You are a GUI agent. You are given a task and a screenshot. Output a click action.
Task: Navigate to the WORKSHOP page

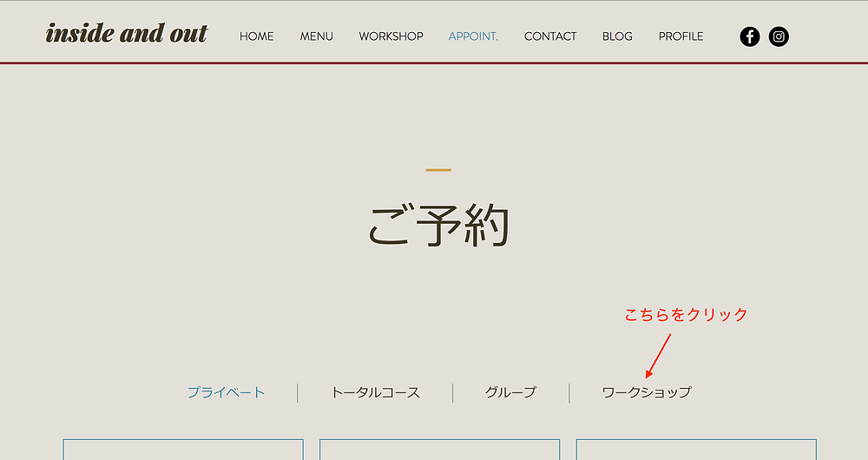[x=391, y=36]
